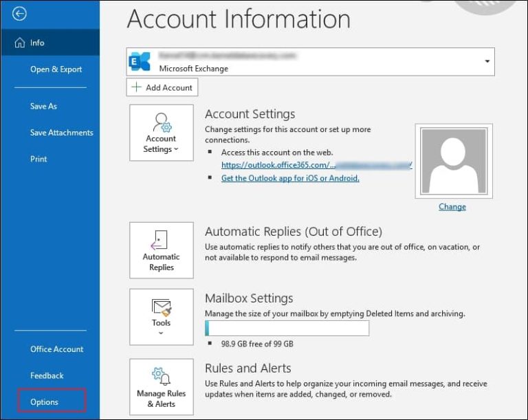The image size is (528, 420).
Task: Select Save Attachments in sidebar
Action: 62,133
